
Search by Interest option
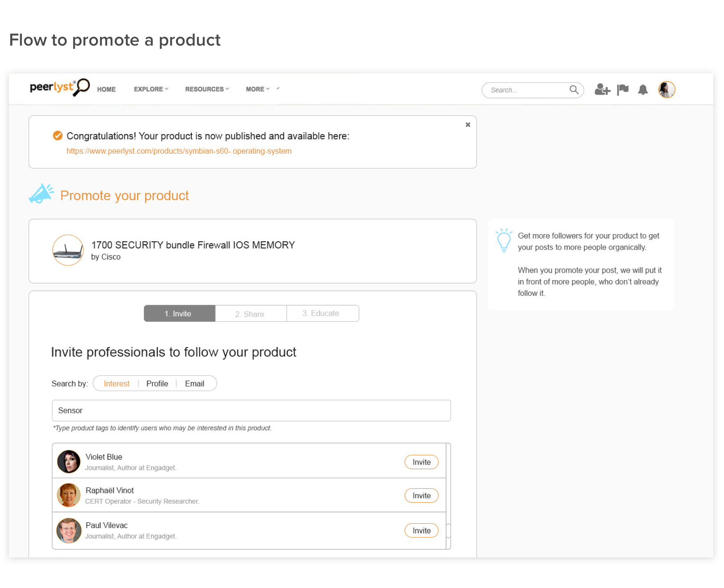(x=117, y=383)
